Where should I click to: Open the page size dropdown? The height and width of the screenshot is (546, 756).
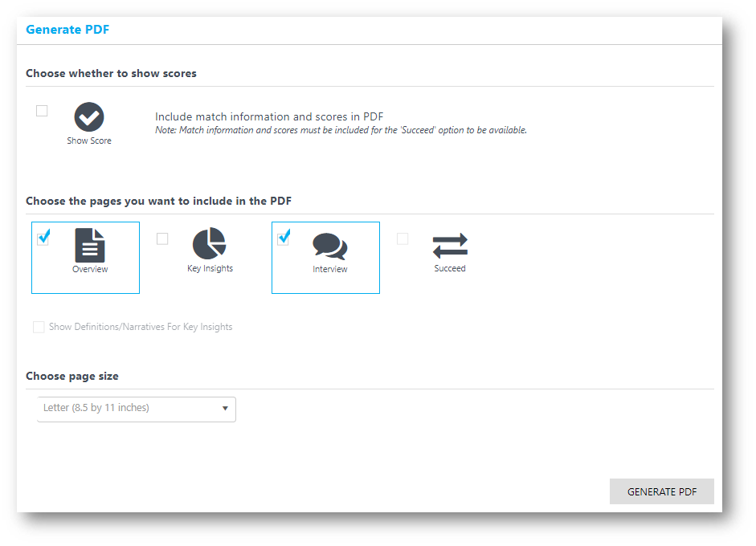click(x=137, y=409)
